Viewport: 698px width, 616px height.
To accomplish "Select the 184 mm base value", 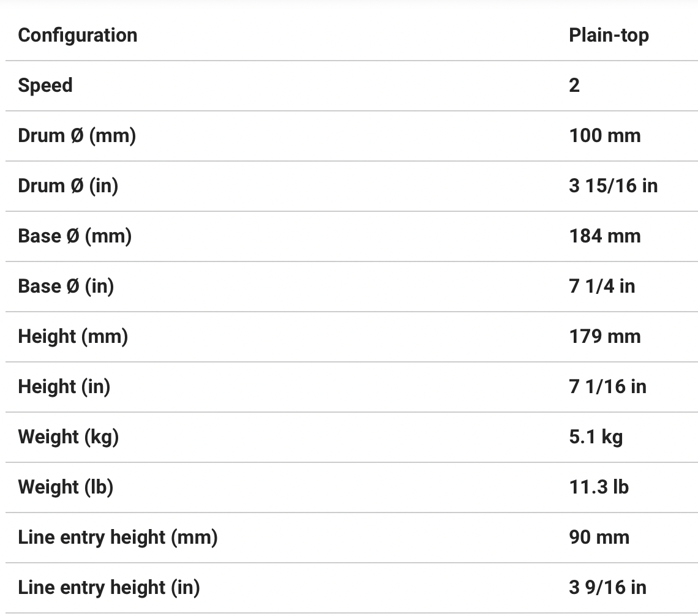I will pos(605,236).
